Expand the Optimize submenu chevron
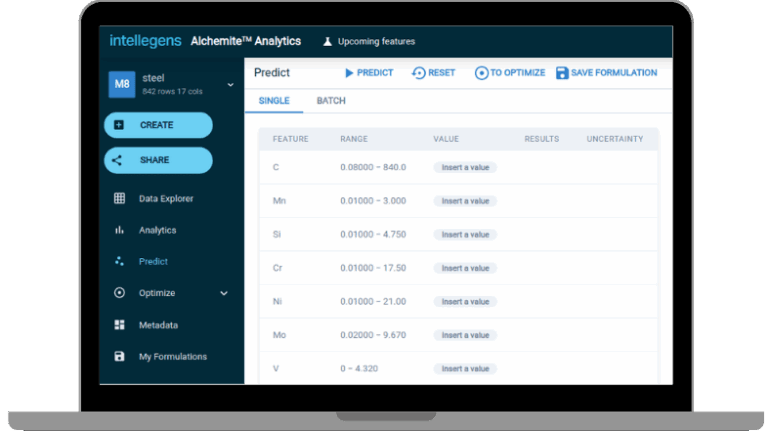 pyautogui.click(x=224, y=293)
